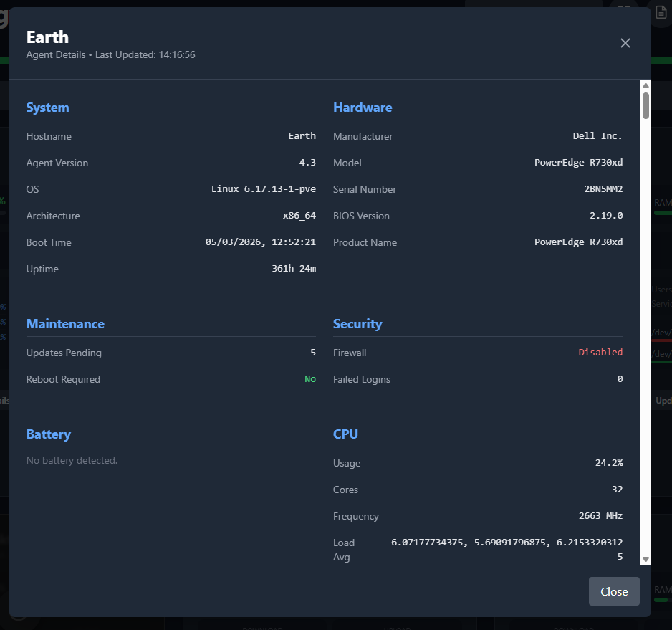Click the uptime value 361h 24m

coord(294,269)
